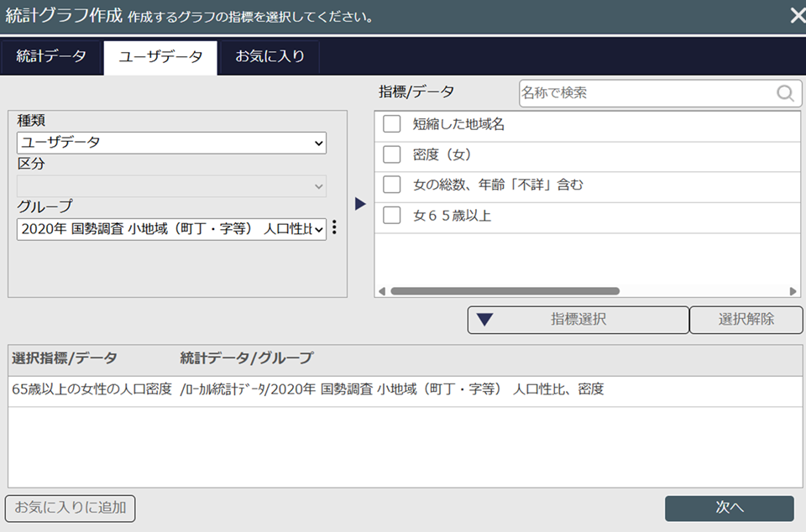
Task: Enable the 密度（女） indicator checkbox
Action: coord(391,154)
